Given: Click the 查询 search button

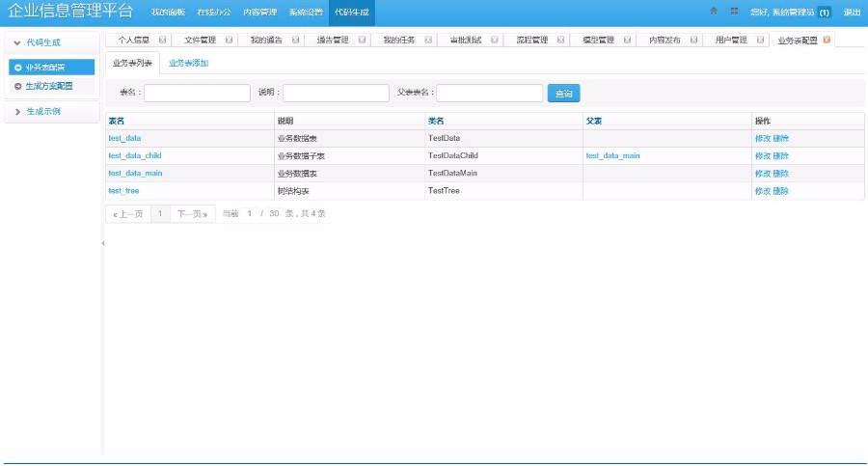Looking at the screenshot, I should [x=563, y=93].
